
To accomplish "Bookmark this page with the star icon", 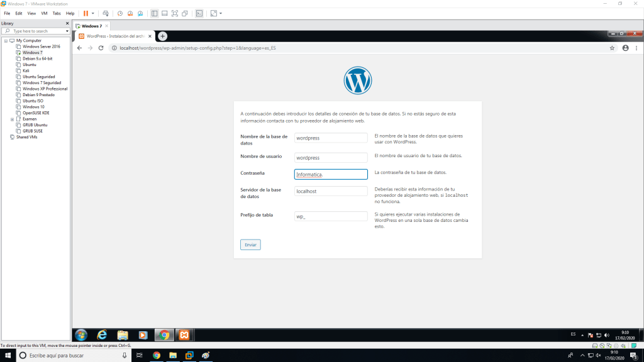I will coord(612,48).
